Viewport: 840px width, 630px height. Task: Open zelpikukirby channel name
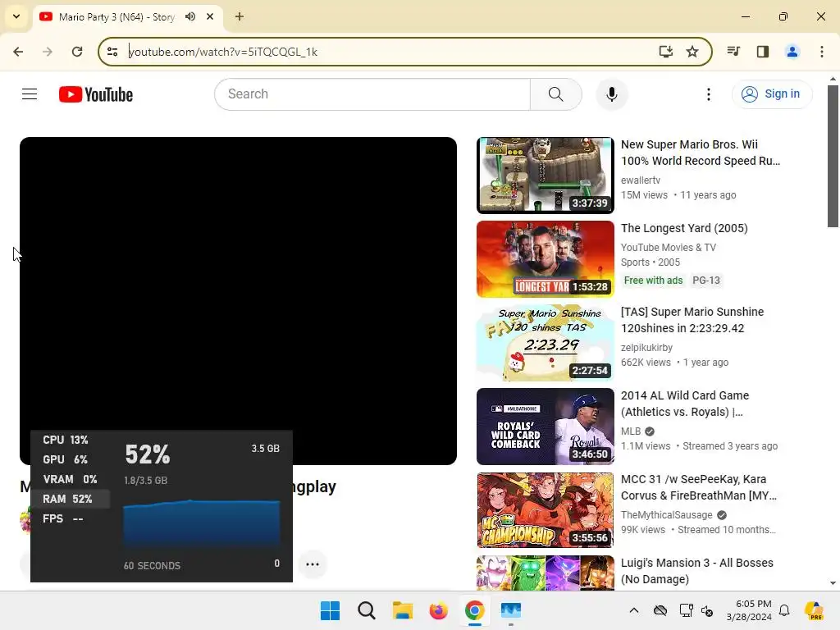pyautogui.click(x=646, y=348)
